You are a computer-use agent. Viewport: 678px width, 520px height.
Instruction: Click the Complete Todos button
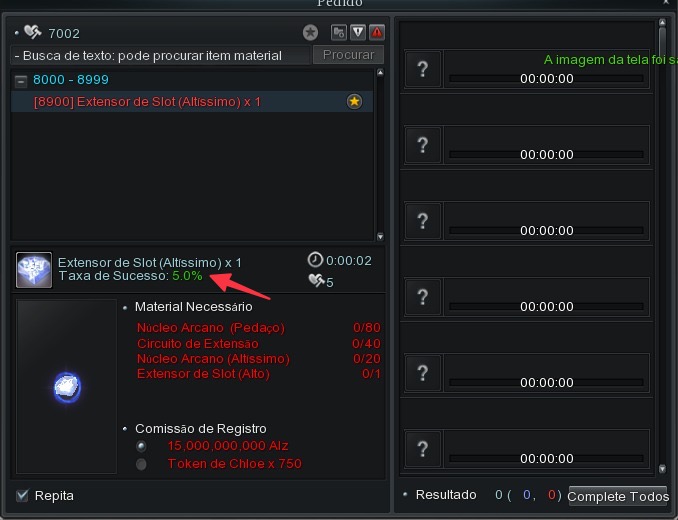[618, 496]
